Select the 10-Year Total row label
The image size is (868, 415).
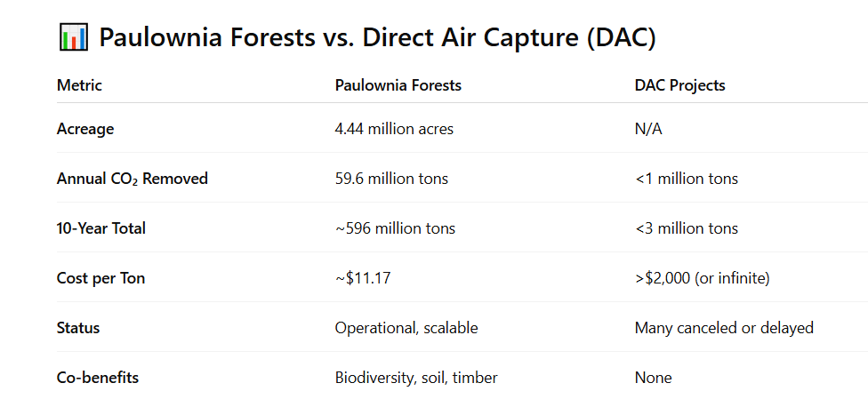pos(100,228)
